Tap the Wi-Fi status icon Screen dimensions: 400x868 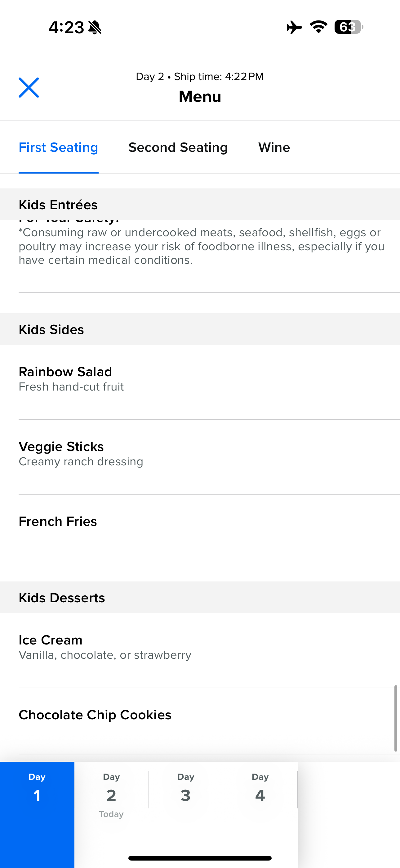[318, 27]
